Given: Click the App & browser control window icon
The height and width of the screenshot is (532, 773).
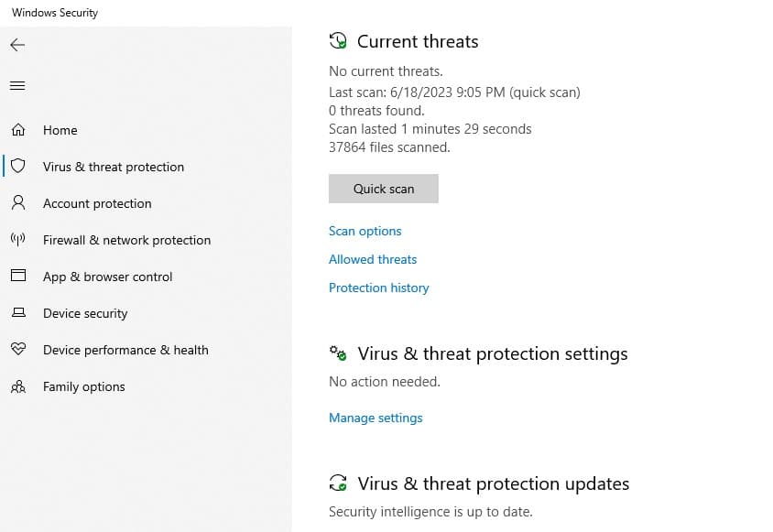Looking at the screenshot, I should (x=17, y=277).
